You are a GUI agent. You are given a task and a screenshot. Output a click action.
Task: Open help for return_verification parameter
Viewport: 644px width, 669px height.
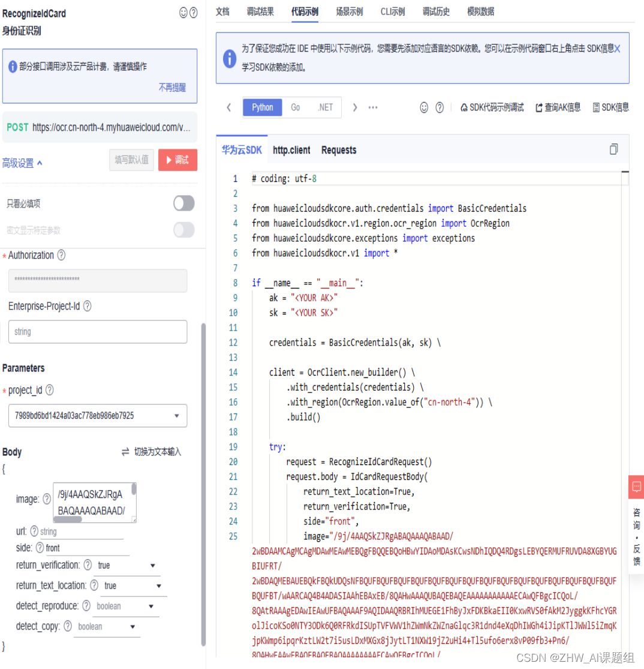88,565
